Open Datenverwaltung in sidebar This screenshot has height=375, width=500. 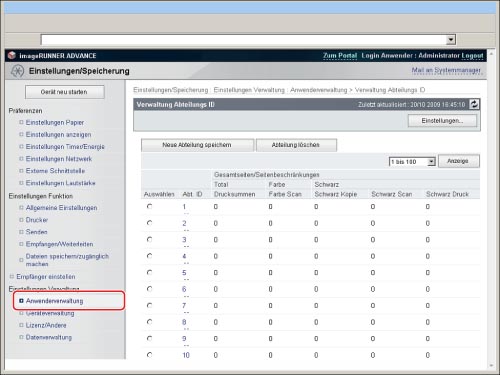click(x=49, y=337)
